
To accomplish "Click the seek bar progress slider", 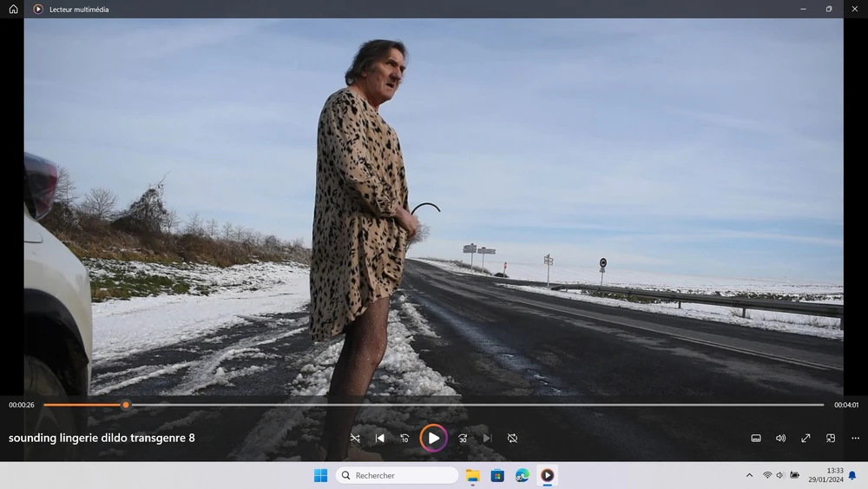I will pos(126,405).
